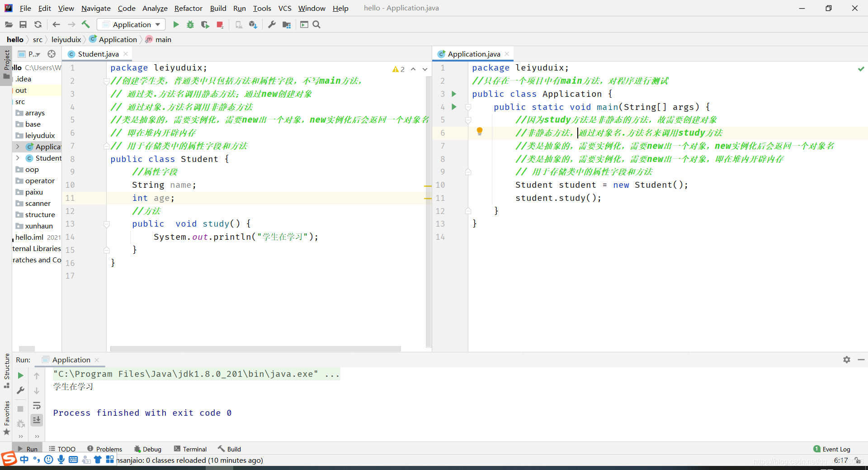Open Project Structure icon in toolbar
The height and width of the screenshot is (470, 868).
point(287,25)
